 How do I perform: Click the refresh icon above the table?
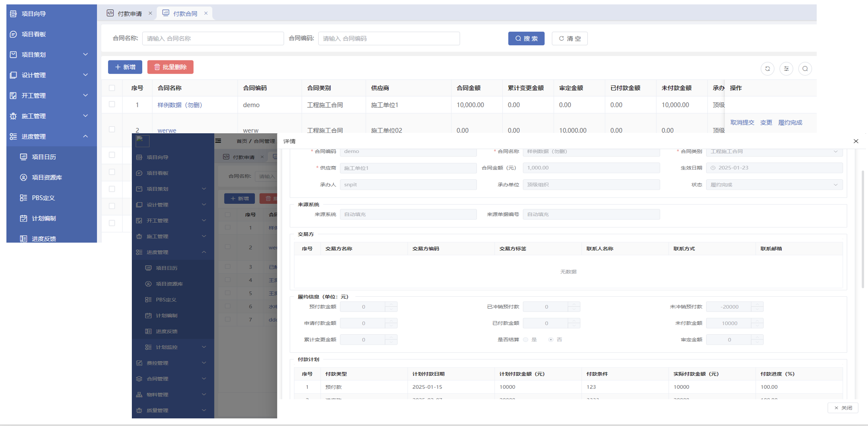pyautogui.click(x=767, y=69)
